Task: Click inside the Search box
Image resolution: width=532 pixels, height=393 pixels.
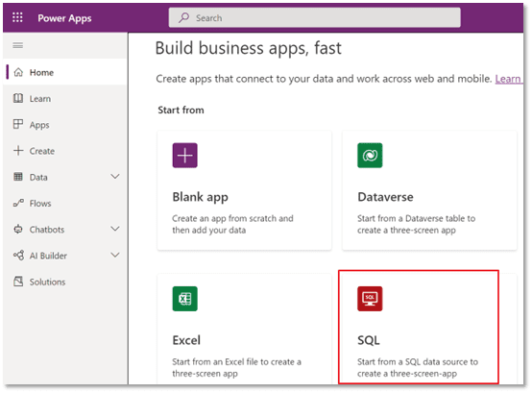Action: pos(315,17)
